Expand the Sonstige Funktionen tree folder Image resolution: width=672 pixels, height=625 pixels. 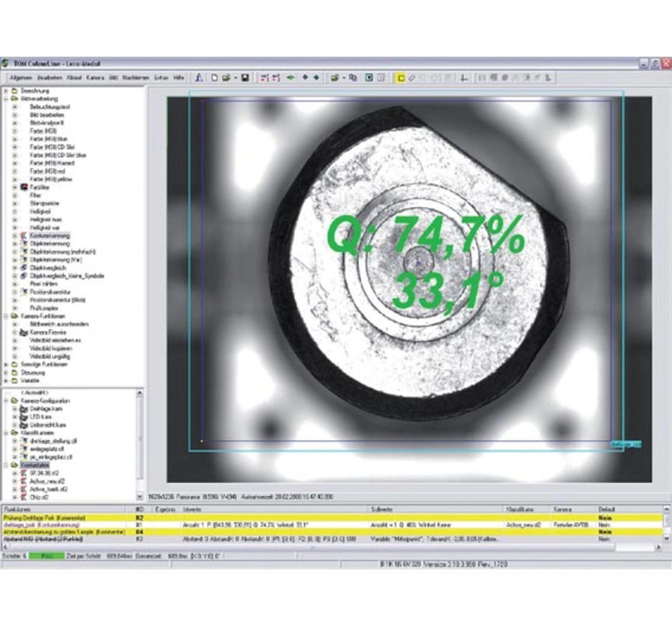[x=6, y=364]
